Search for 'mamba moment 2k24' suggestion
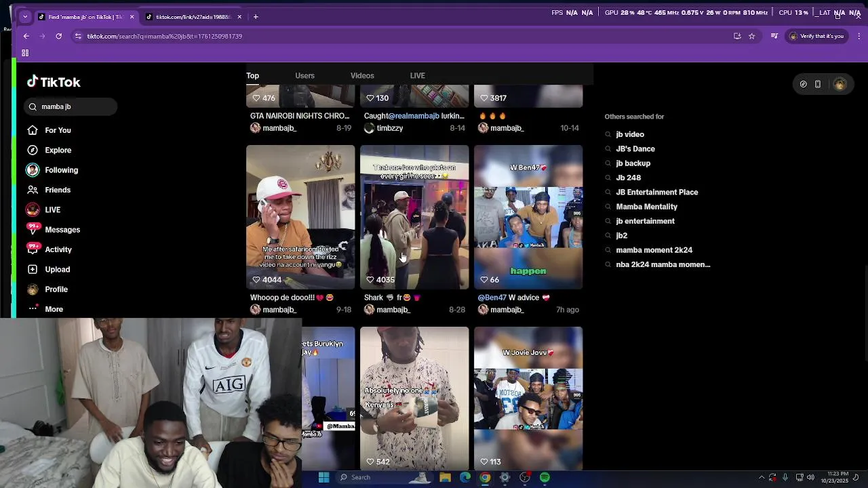Screen dimensions: 868x488 pyautogui.click(x=654, y=250)
